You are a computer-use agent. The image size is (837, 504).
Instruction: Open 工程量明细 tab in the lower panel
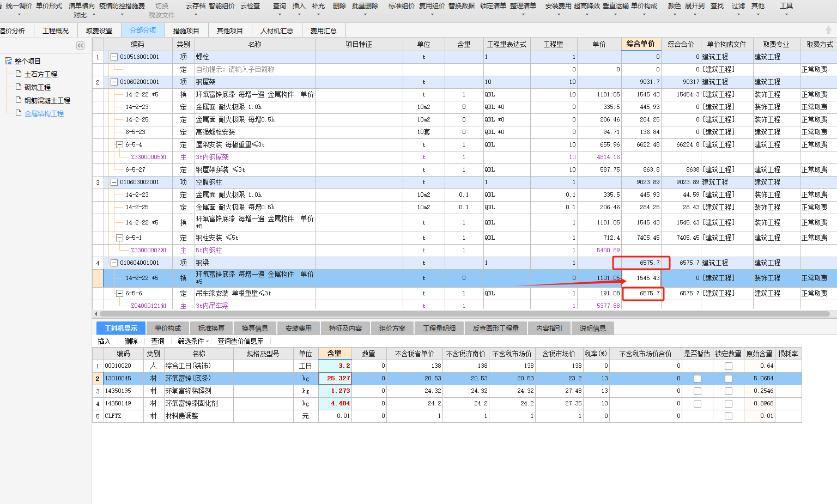pyautogui.click(x=439, y=328)
